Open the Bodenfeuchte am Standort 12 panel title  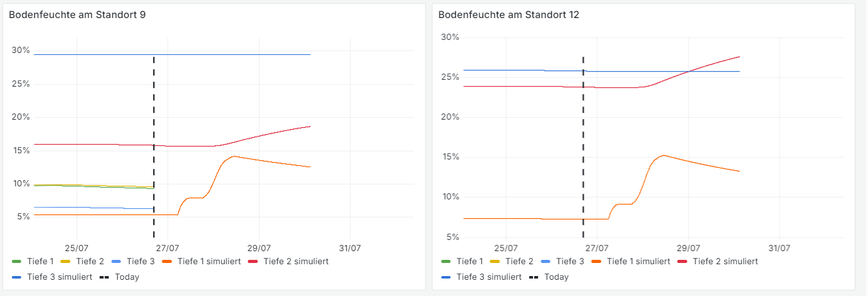(x=509, y=14)
